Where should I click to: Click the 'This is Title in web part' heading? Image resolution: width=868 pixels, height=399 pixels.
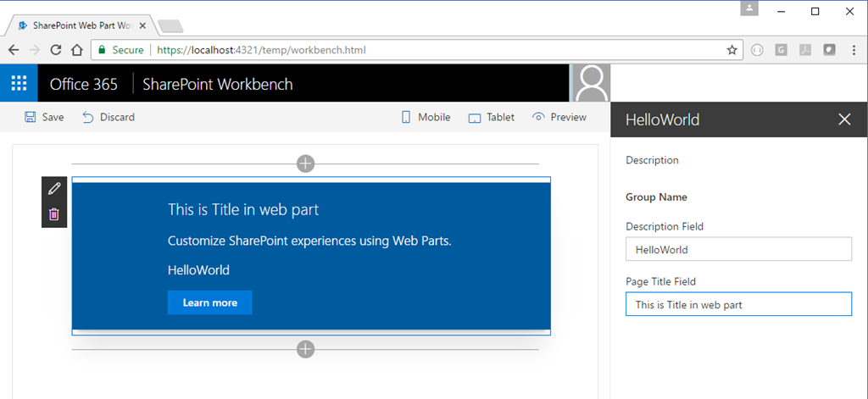[x=243, y=210]
